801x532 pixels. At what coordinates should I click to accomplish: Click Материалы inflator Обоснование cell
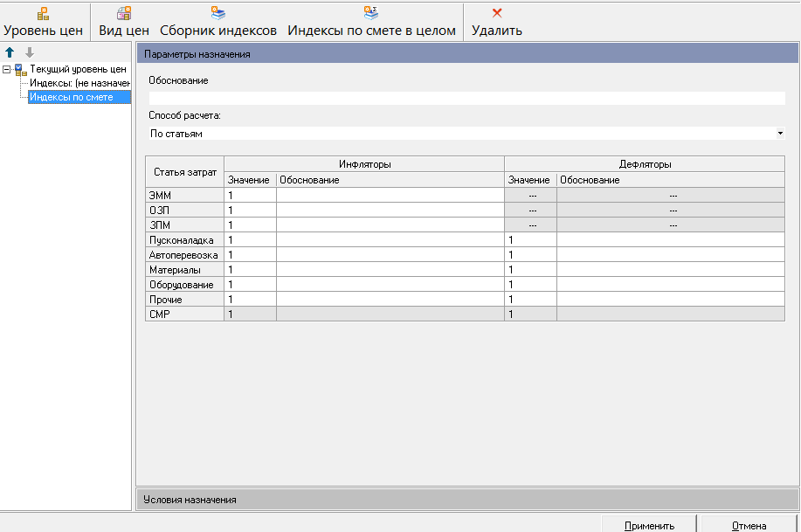coord(390,269)
